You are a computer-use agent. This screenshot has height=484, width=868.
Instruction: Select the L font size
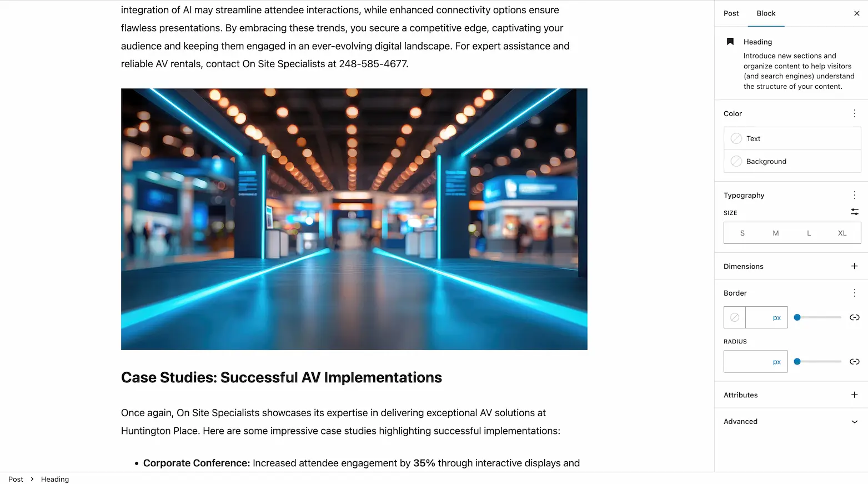tap(809, 233)
